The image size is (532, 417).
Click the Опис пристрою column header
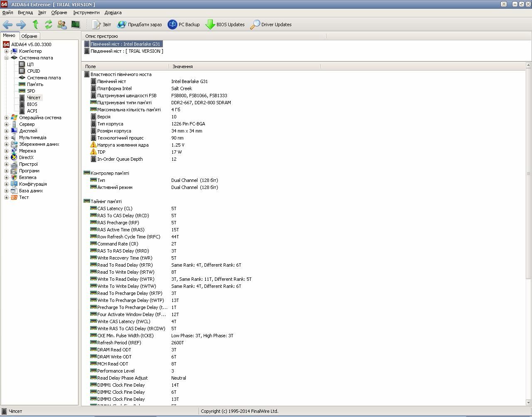tap(204, 36)
